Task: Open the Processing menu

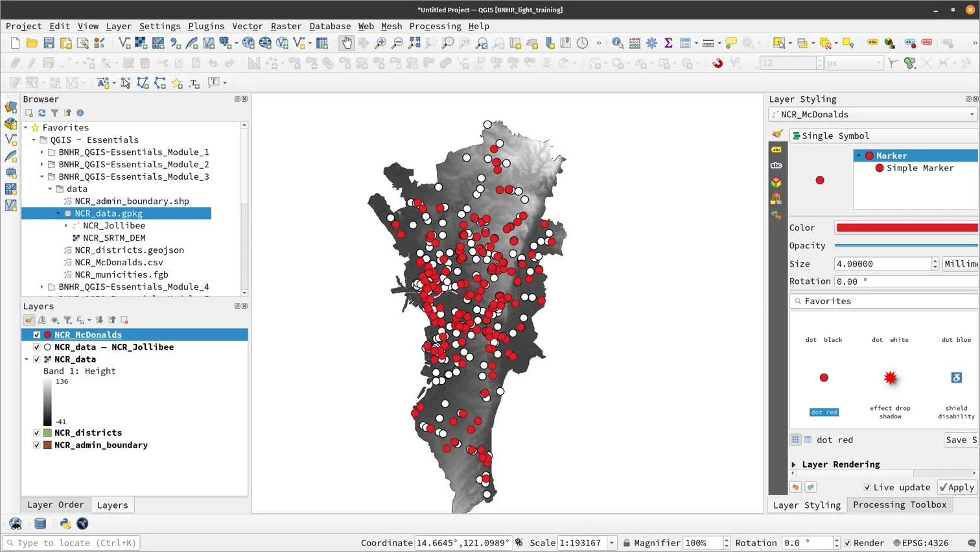Action: (435, 26)
